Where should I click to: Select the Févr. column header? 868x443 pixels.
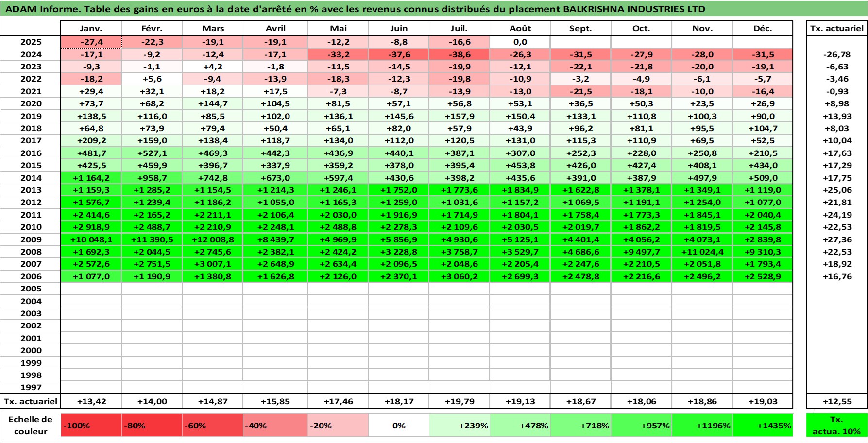point(152,28)
